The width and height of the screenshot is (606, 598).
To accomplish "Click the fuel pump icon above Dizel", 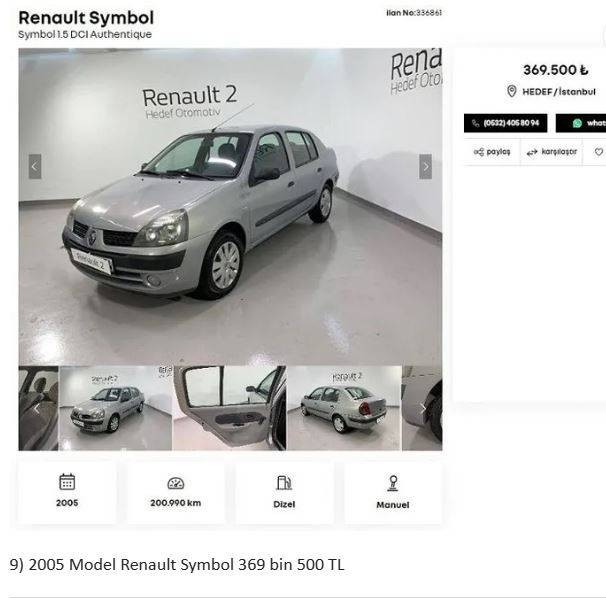I will pos(284,483).
